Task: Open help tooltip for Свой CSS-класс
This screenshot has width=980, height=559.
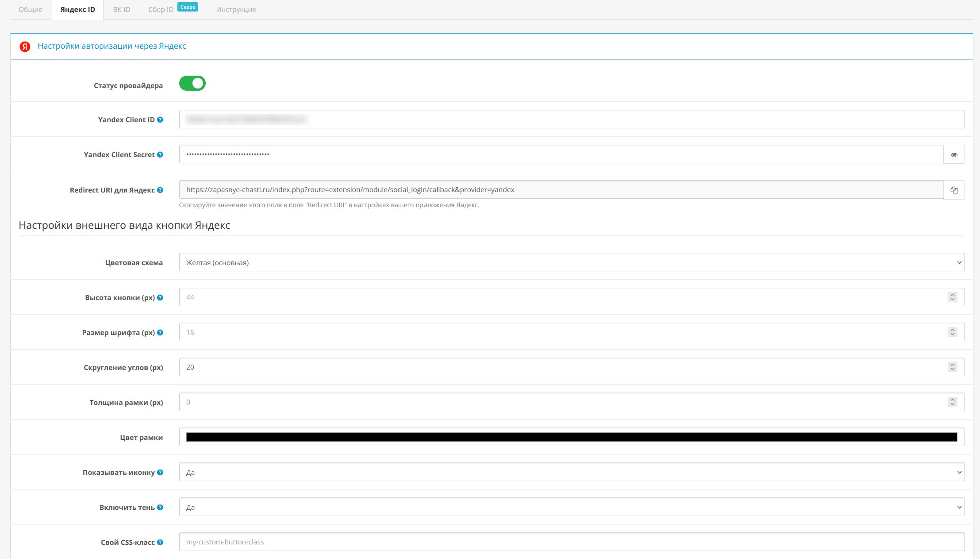Action: (160, 542)
